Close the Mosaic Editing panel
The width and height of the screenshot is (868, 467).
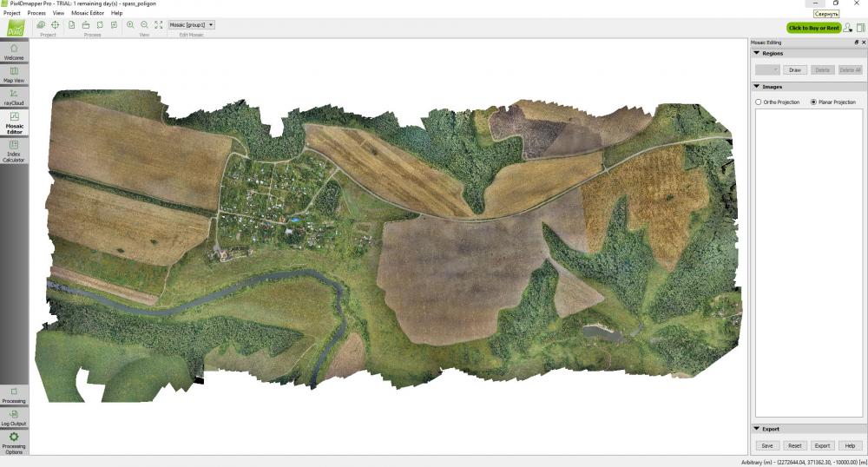(864, 42)
